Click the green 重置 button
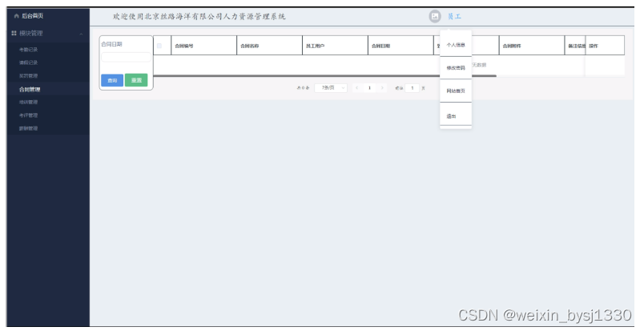Image resolution: width=644 pixels, height=331 pixels. tap(136, 80)
